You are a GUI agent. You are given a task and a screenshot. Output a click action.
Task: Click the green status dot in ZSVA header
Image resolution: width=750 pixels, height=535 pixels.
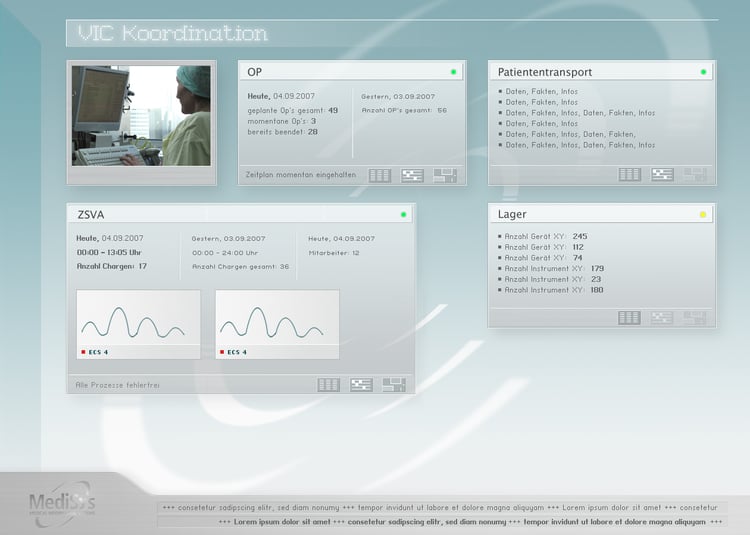click(403, 215)
